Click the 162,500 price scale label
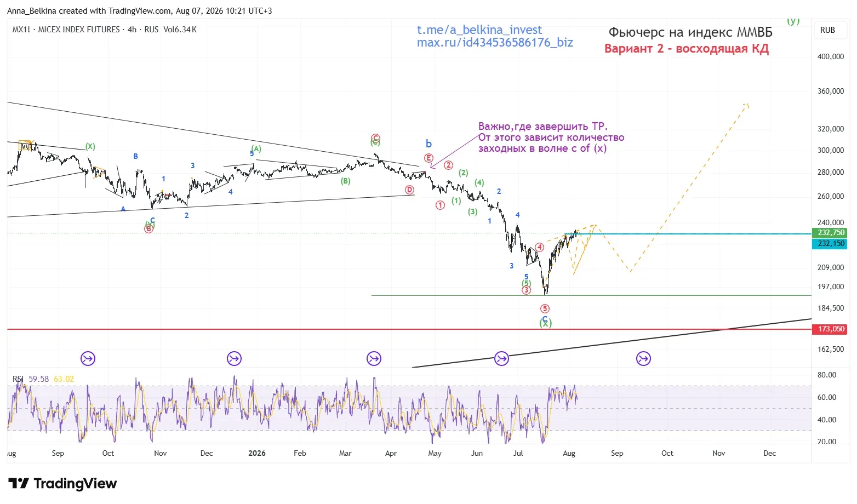The height and width of the screenshot is (504, 857). tap(831, 350)
